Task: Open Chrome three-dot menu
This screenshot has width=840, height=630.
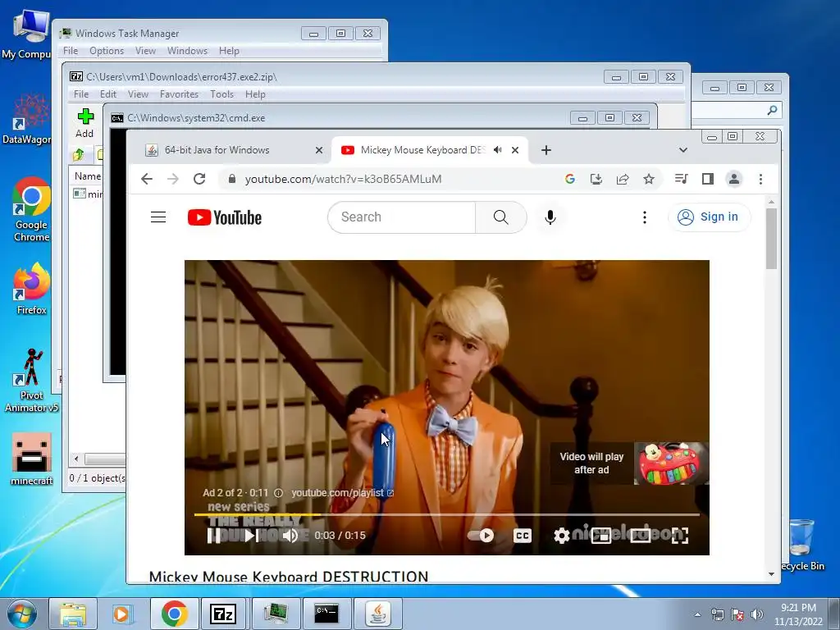Action: [x=760, y=179]
